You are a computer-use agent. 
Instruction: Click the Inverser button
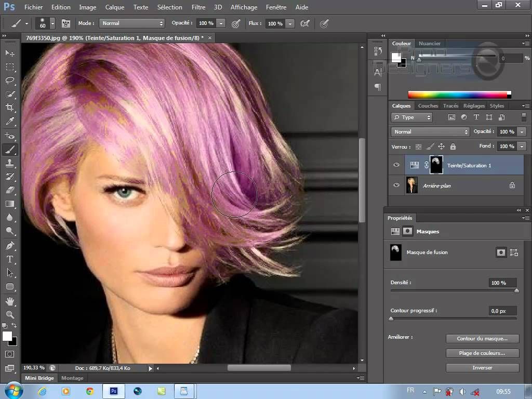482,368
